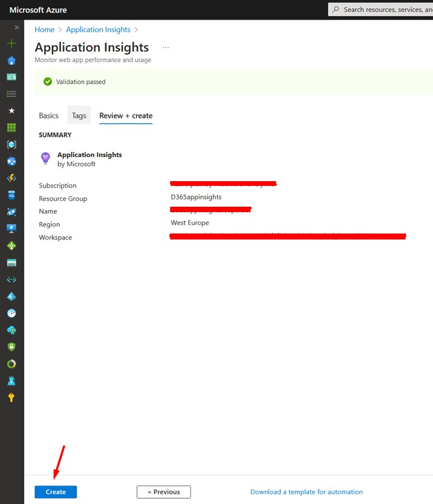The height and width of the screenshot is (504, 433).
Task: Click the Previous button
Action: click(x=164, y=491)
